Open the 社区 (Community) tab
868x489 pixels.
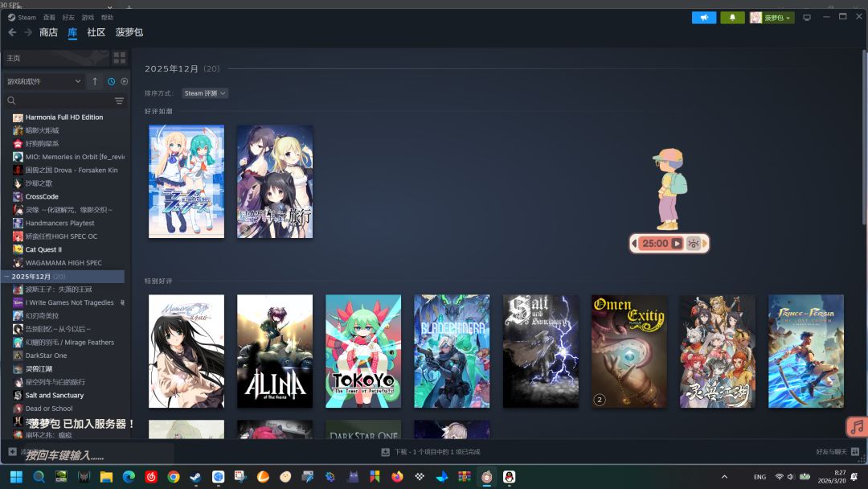[96, 33]
